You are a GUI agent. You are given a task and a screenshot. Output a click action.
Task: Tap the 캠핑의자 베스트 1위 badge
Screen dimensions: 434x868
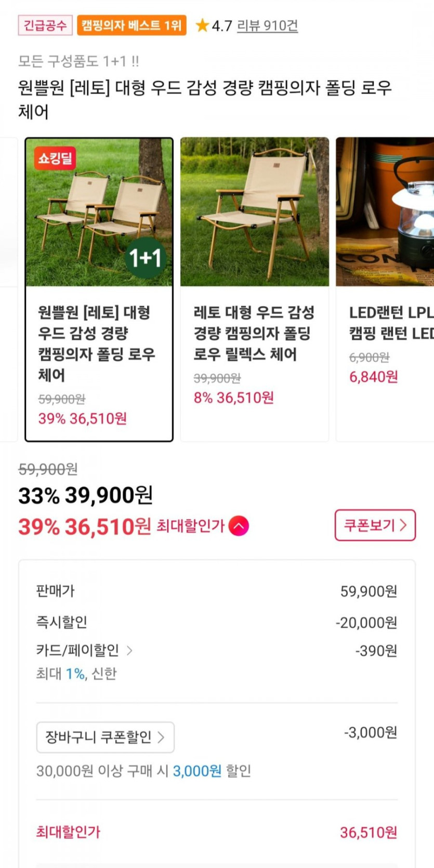pos(131,25)
